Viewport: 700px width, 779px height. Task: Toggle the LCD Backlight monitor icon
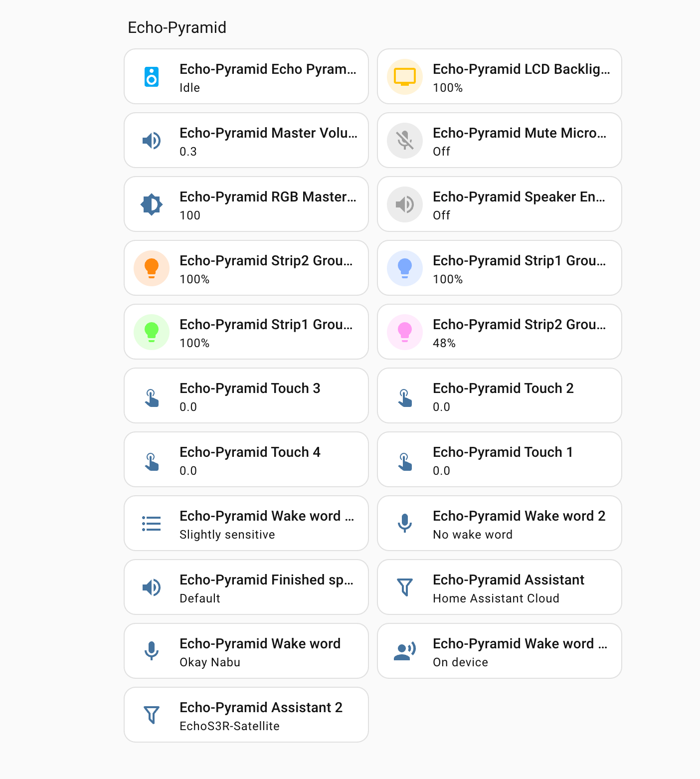[405, 77]
